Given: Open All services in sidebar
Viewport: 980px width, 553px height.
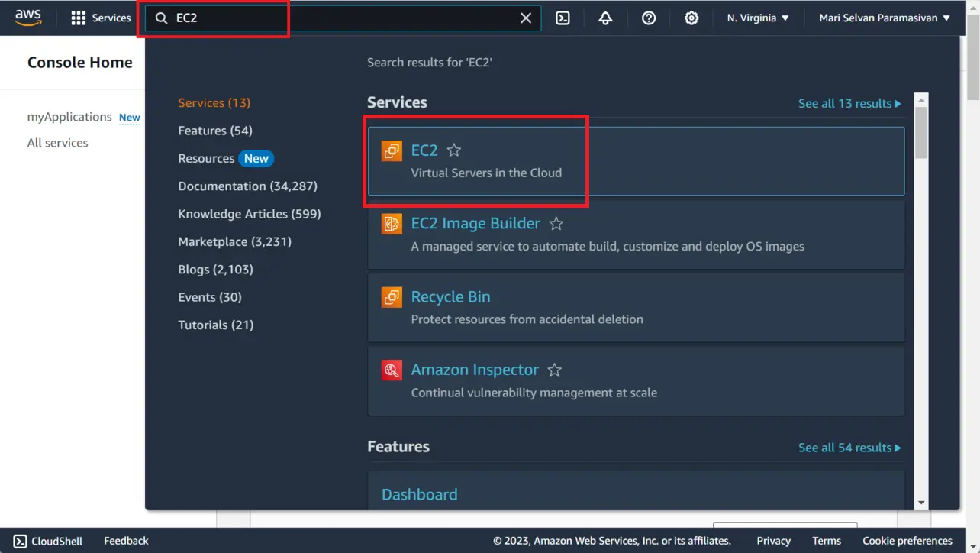Looking at the screenshot, I should [57, 143].
